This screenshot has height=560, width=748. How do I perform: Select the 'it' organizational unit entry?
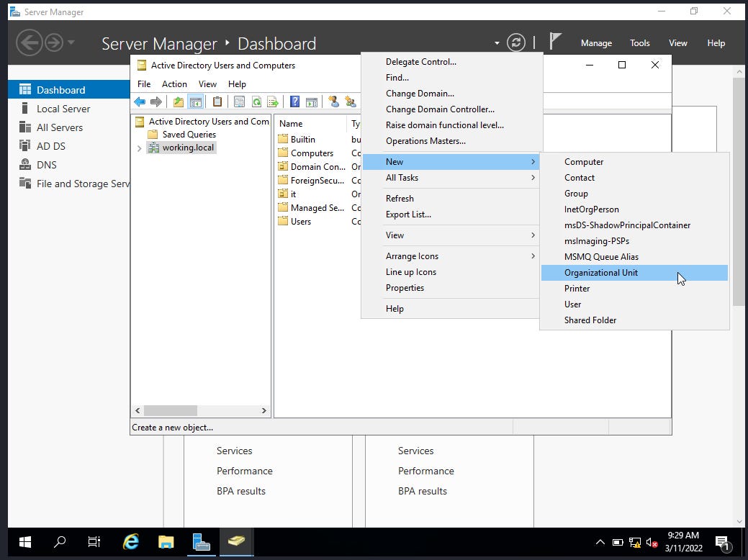point(287,194)
